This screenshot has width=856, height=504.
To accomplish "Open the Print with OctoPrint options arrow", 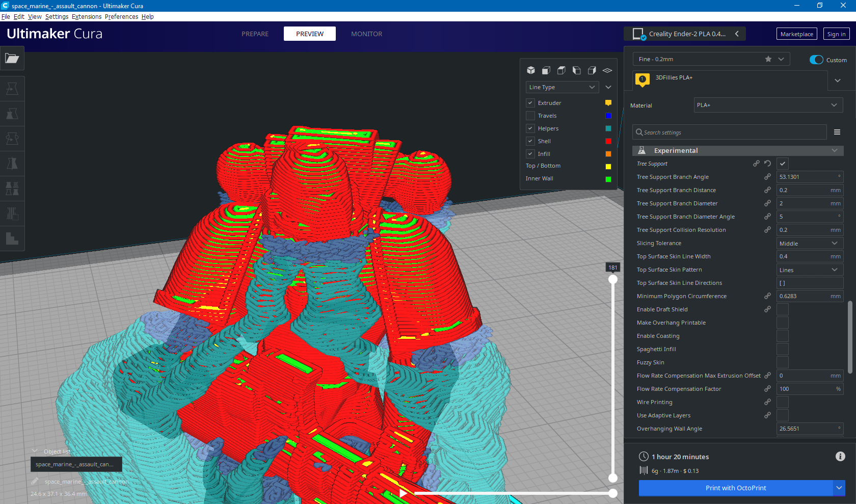I will pos(839,488).
